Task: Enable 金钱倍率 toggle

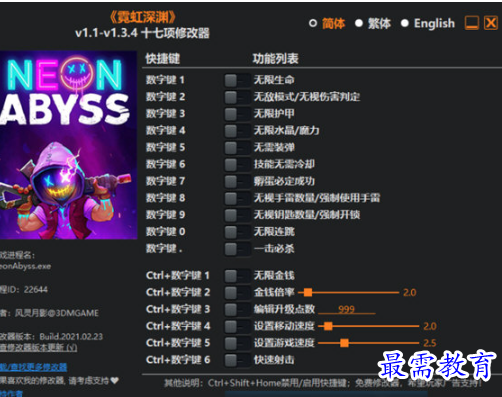Action: (237, 293)
